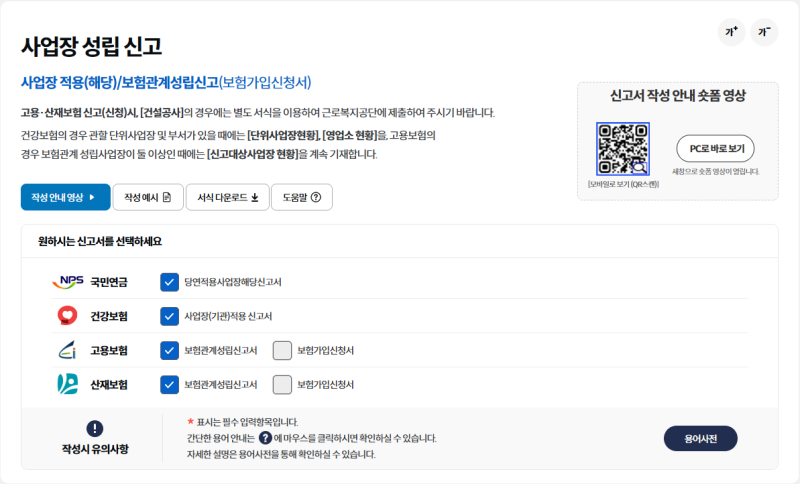Click the PC로 바로 보기 button
The height and width of the screenshot is (484, 800).
pyautogui.click(x=715, y=148)
